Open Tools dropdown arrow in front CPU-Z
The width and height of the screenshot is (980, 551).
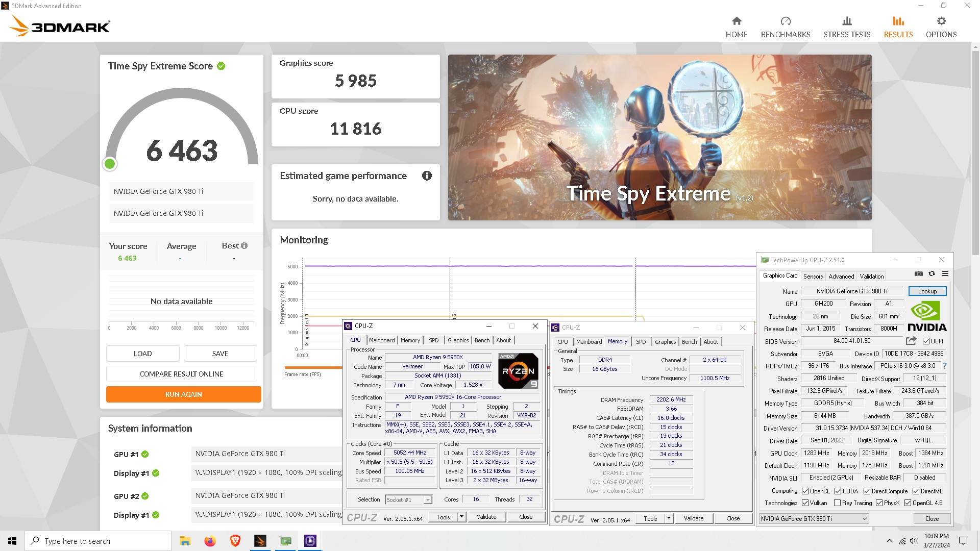[x=461, y=517]
